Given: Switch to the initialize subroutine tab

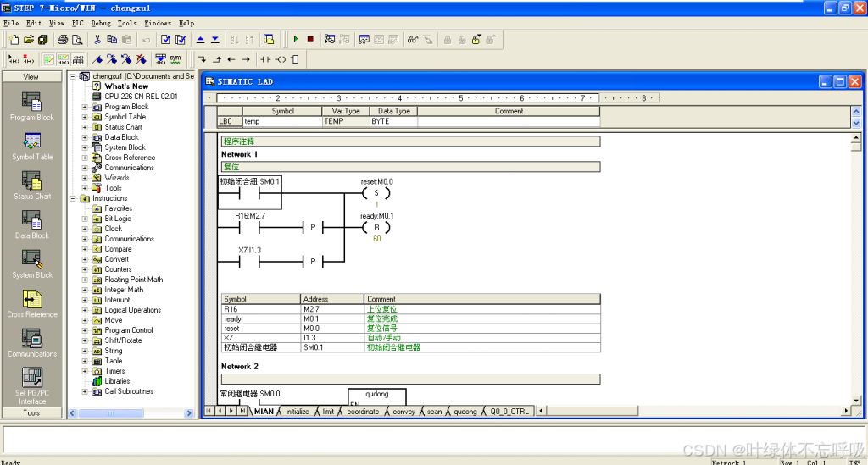Looking at the screenshot, I should [297, 412].
